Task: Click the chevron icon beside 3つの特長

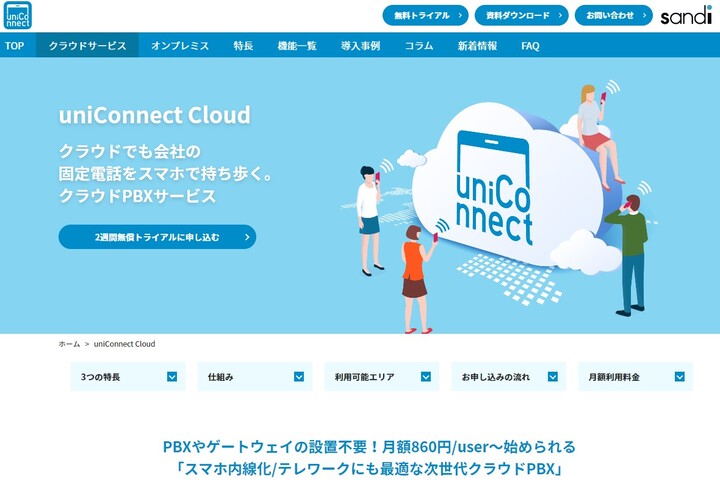Action: tap(172, 377)
